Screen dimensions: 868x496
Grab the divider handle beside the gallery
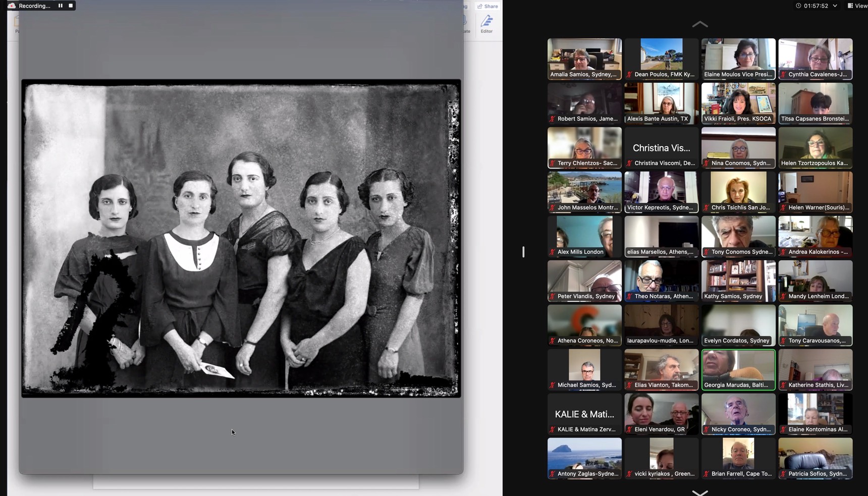[523, 252]
